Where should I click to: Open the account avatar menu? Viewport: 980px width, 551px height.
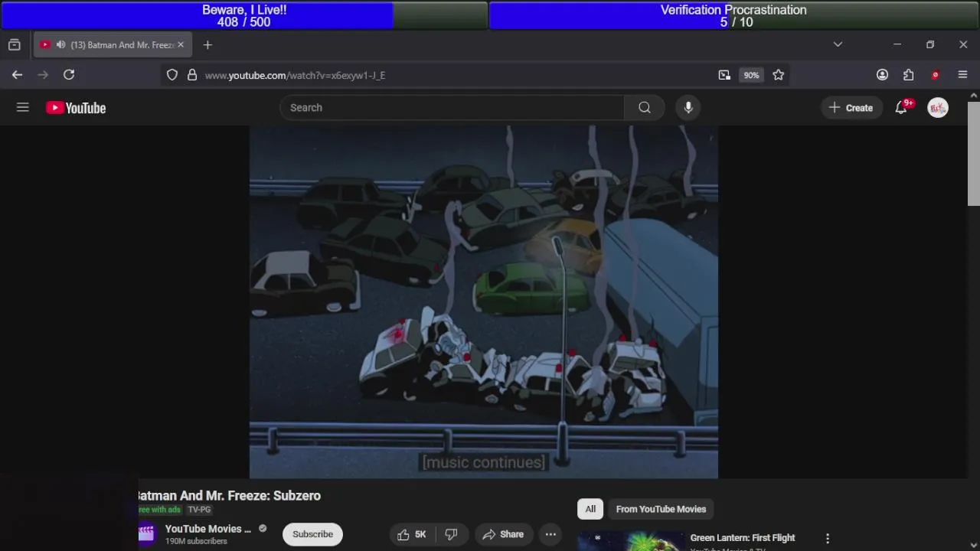coord(938,108)
